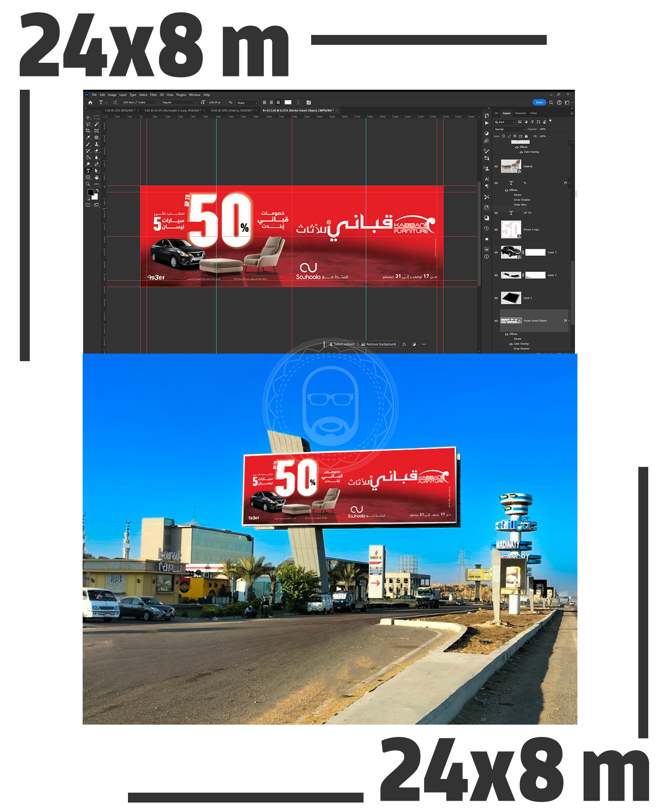Image resolution: width=661 pixels, height=812 pixels.
Task: Open the font family dropdown DIN Next LT Arabic
Action: 140,102
